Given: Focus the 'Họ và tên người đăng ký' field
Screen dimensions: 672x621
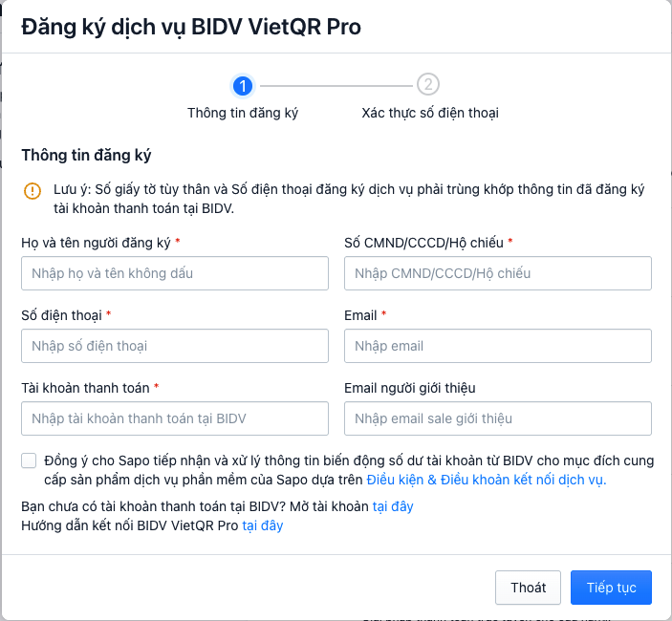Looking at the screenshot, I should point(175,273).
